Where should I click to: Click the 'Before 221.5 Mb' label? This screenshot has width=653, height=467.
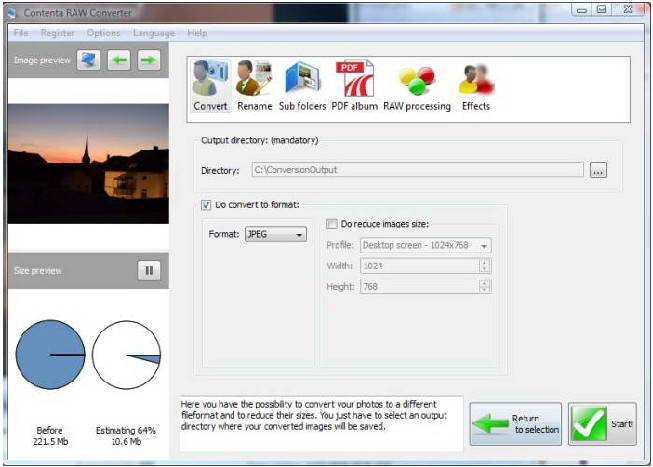(50, 436)
